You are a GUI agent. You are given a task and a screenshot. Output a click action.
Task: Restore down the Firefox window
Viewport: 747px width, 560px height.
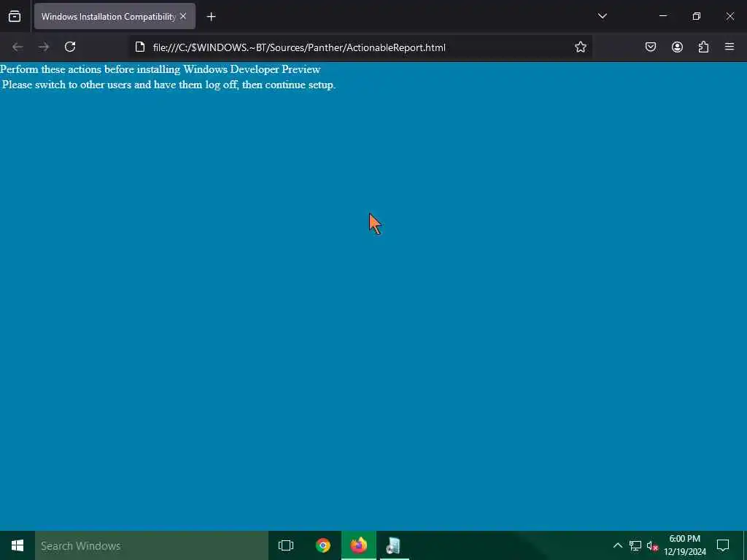[697, 16]
